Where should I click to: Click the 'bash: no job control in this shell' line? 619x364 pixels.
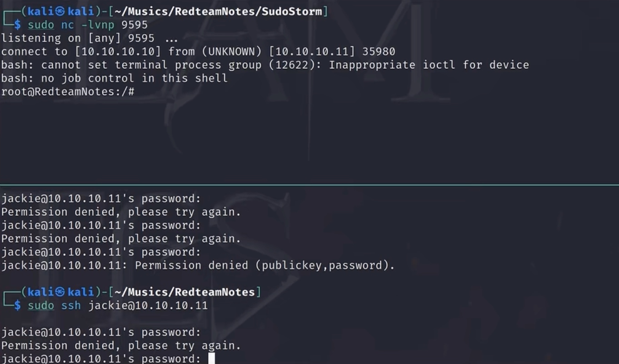114,78
